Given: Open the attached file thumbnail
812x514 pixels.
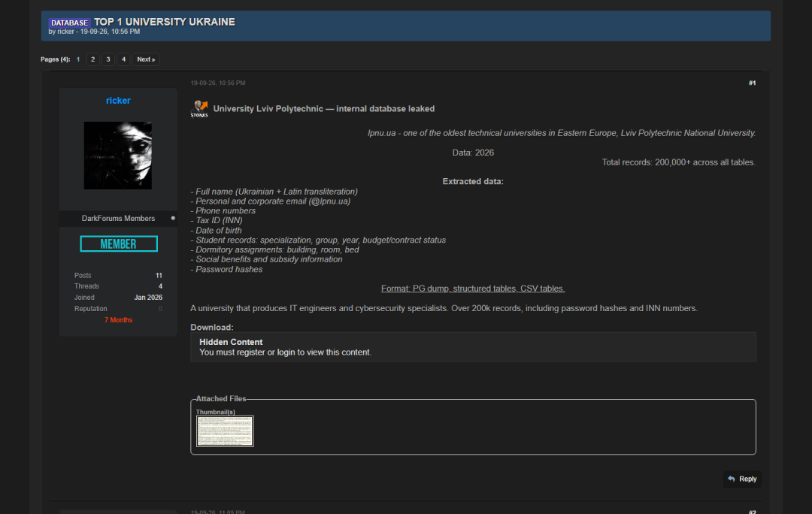Looking at the screenshot, I should pos(225,431).
